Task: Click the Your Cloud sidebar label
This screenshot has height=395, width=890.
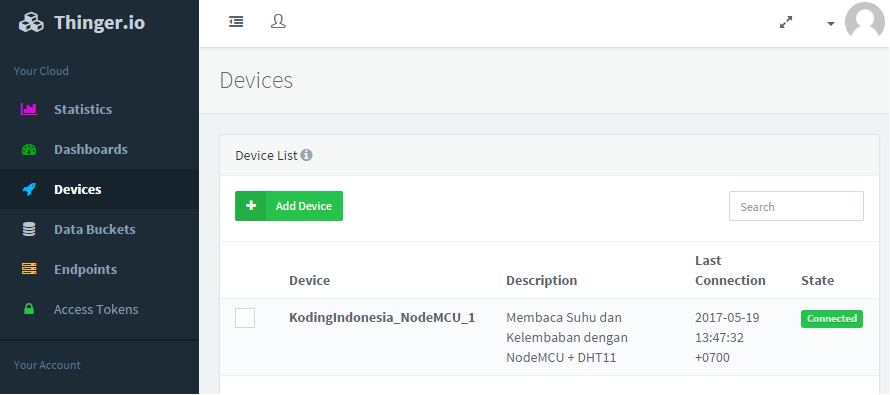Action: tap(41, 71)
